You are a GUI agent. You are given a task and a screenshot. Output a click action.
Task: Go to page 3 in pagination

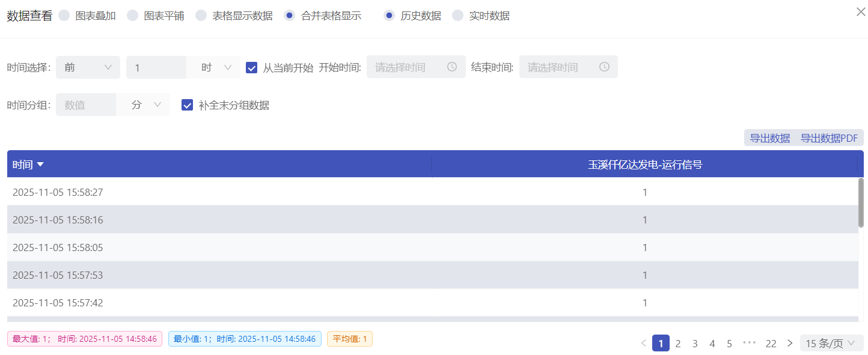[695, 344]
